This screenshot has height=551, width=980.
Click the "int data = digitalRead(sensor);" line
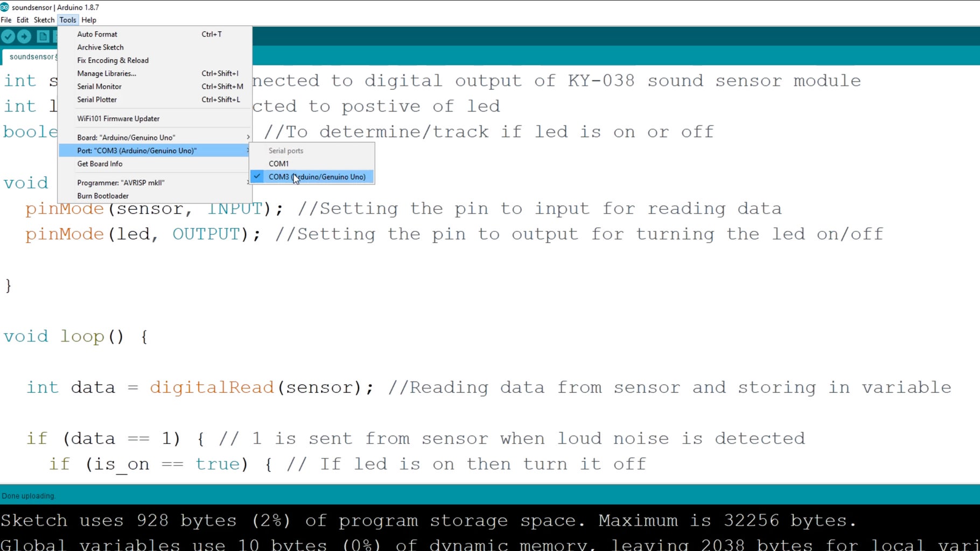point(200,387)
